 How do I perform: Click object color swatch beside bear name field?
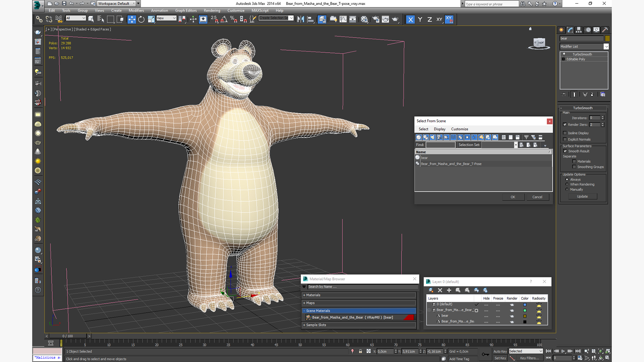click(x=607, y=39)
